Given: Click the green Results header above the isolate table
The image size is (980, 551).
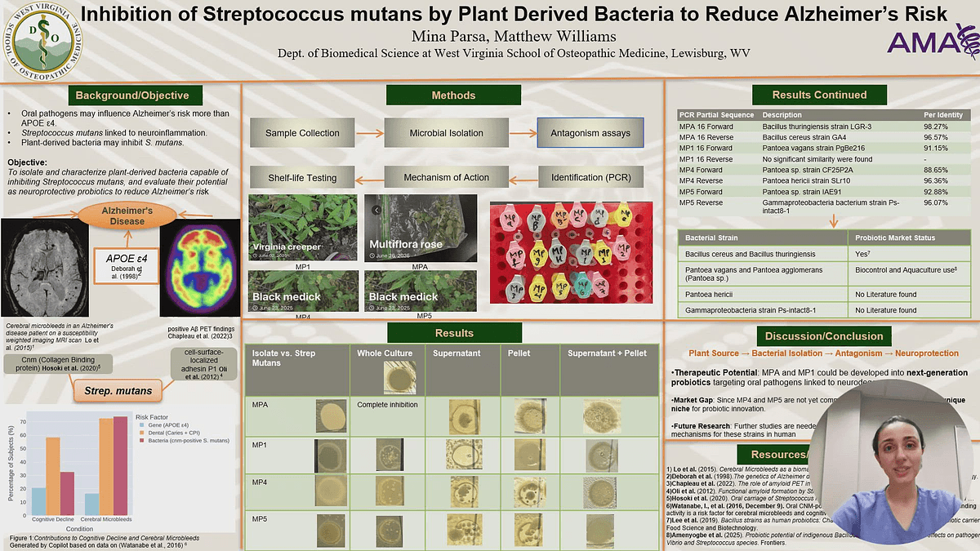Looking at the screenshot, I should coord(453,333).
